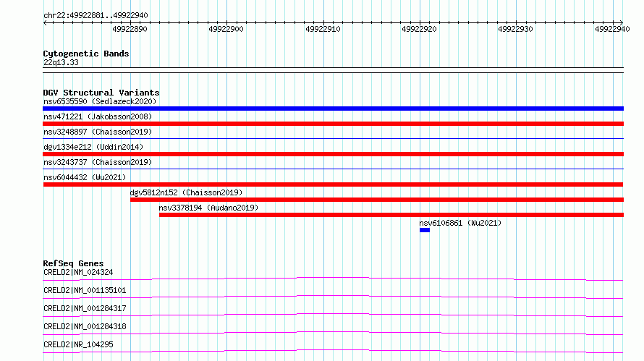Open variant nsv6535590 (Sedlazeck2020) label
This screenshot has width=644, height=361.
coord(100,101)
